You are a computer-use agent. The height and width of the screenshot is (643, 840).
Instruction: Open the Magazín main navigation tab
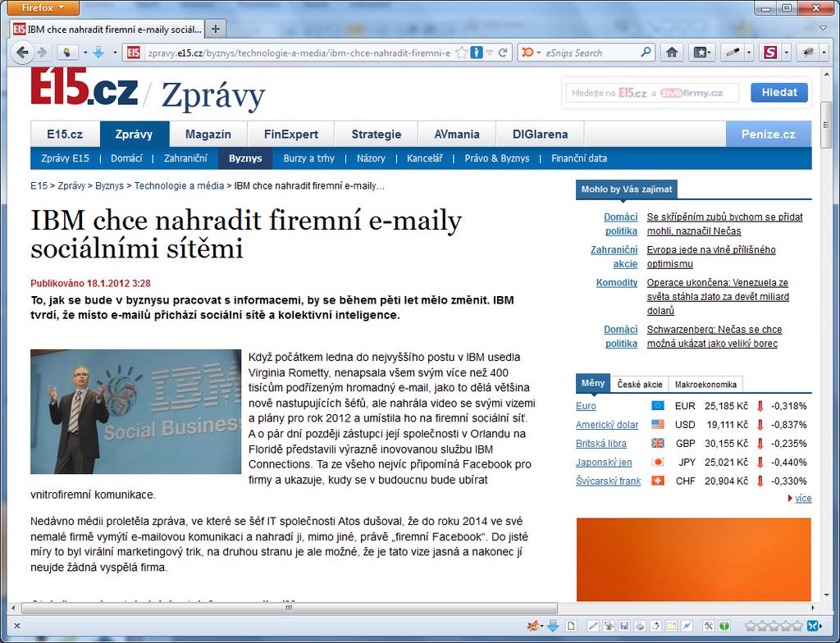(208, 134)
